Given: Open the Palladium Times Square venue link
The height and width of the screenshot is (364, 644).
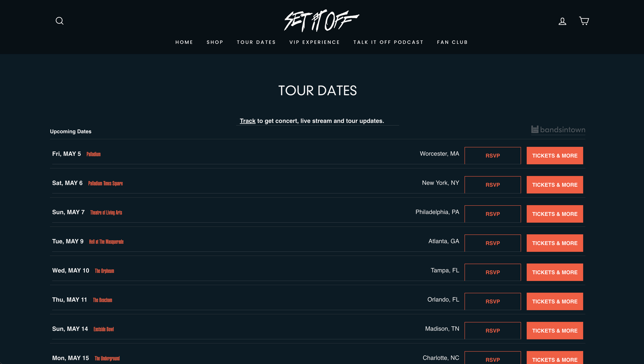Looking at the screenshot, I should pyautogui.click(x=105, y=183).
